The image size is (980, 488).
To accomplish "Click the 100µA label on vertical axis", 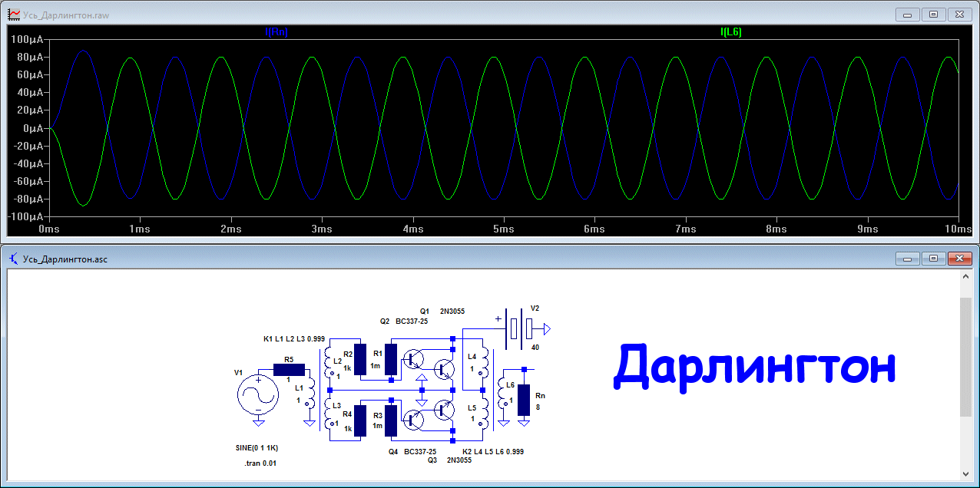I will tap(28, 39).
